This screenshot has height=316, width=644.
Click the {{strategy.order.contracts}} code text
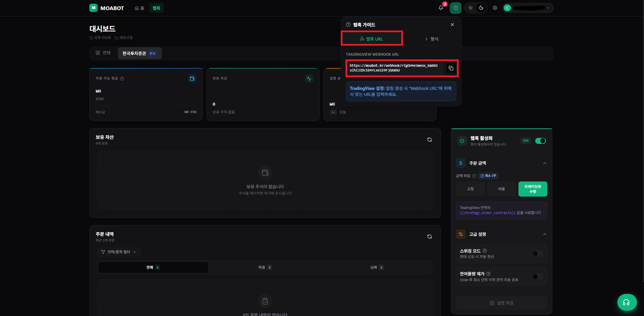[x=488, y=213]
